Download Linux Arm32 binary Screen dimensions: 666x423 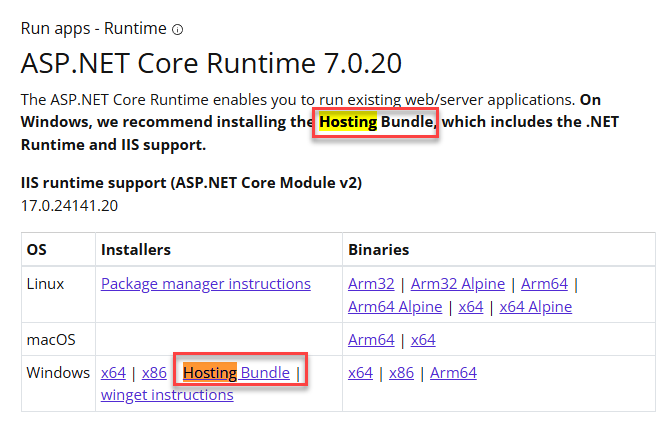tap(371, 284)
